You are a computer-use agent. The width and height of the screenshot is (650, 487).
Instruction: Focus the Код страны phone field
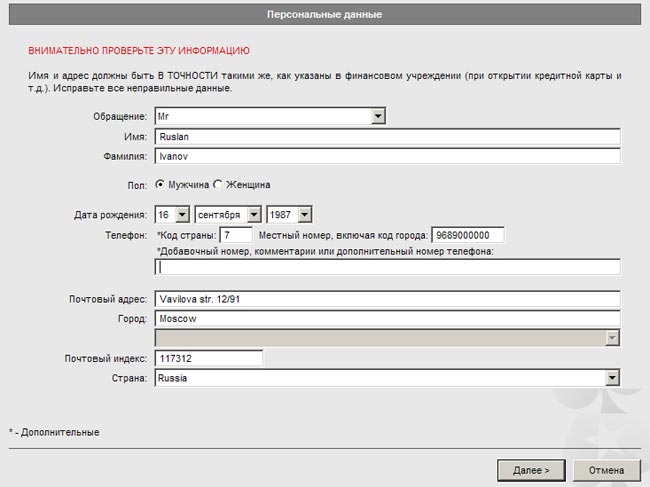click(237, 235)
